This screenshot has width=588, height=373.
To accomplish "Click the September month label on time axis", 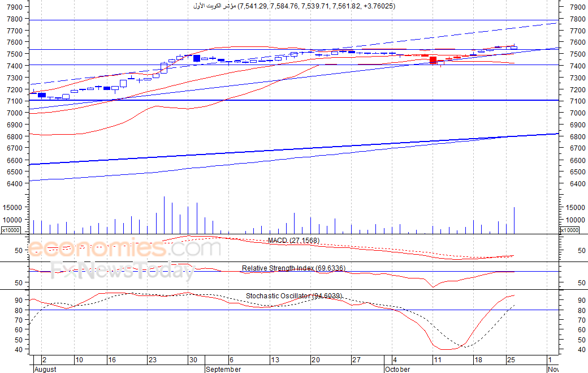I will pos(223,369).
